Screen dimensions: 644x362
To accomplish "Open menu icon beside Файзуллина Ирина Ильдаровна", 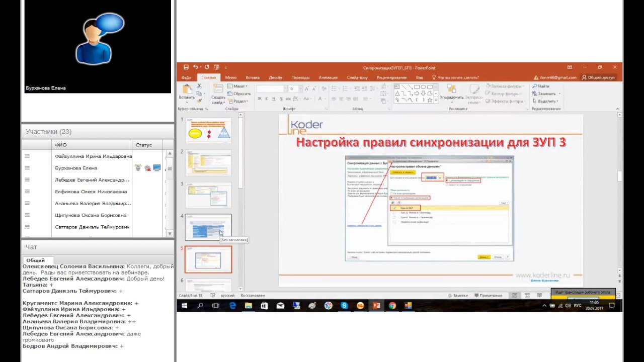I will [27, 156].
